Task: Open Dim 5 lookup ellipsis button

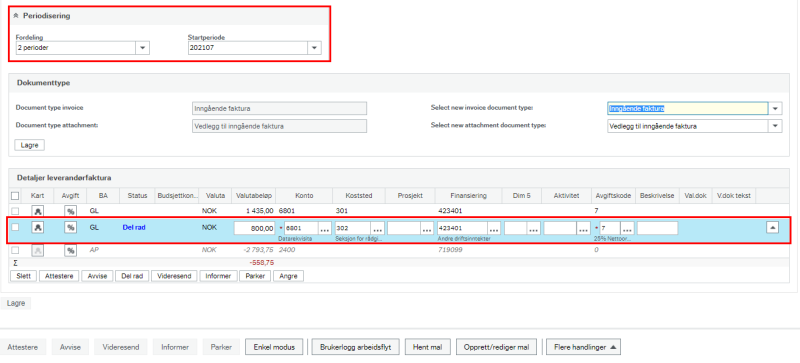Action: coord(534,229)
